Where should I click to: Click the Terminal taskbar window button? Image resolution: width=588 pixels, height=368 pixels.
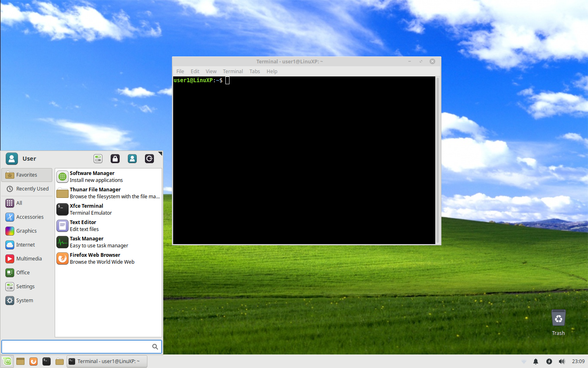(107, 361)
